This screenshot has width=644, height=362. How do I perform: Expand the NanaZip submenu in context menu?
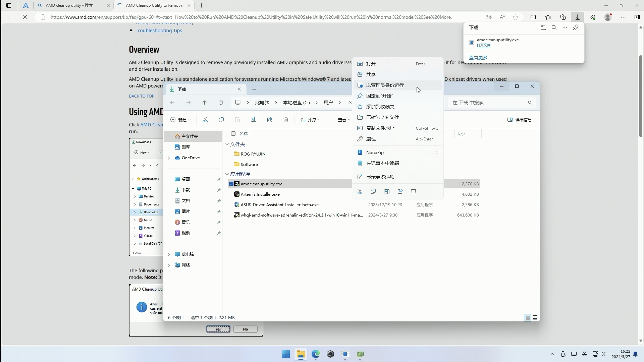click(436, 153)
